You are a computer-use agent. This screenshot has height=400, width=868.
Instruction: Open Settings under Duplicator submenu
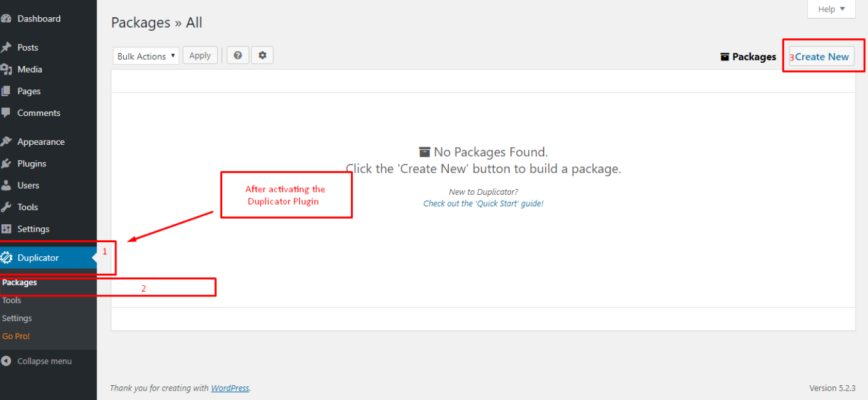17,318
